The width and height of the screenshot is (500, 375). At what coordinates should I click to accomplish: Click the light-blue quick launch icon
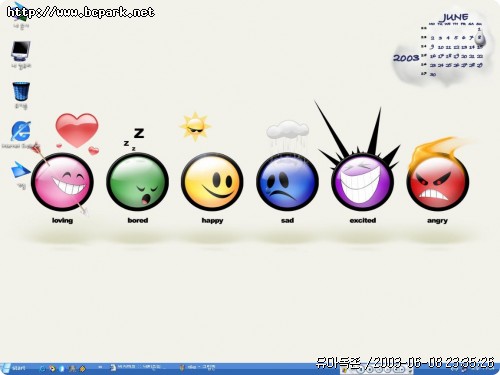click(62, 368)
